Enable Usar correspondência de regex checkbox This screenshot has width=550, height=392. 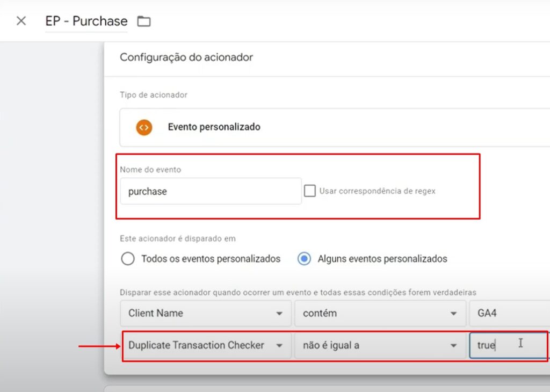310,191
